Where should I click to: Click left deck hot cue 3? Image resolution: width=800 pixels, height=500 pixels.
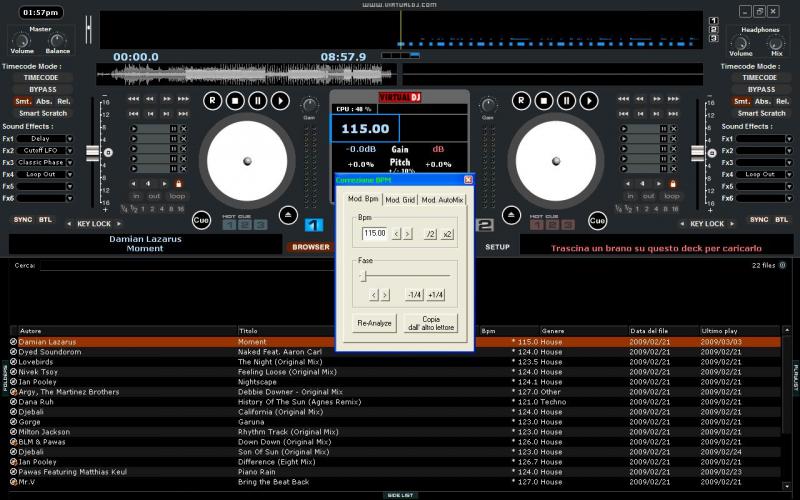pyautogui.click(x=260, y=224)
